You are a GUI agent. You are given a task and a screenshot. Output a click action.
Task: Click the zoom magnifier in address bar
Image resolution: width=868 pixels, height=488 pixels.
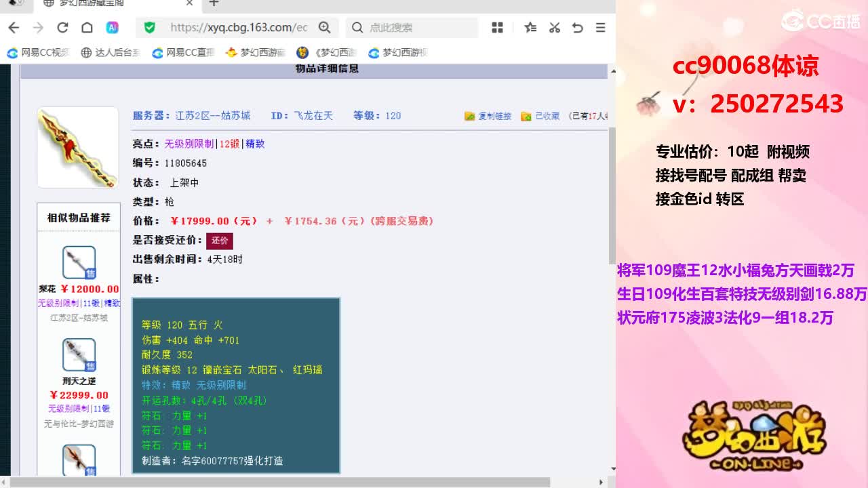[x=325, y=28]
